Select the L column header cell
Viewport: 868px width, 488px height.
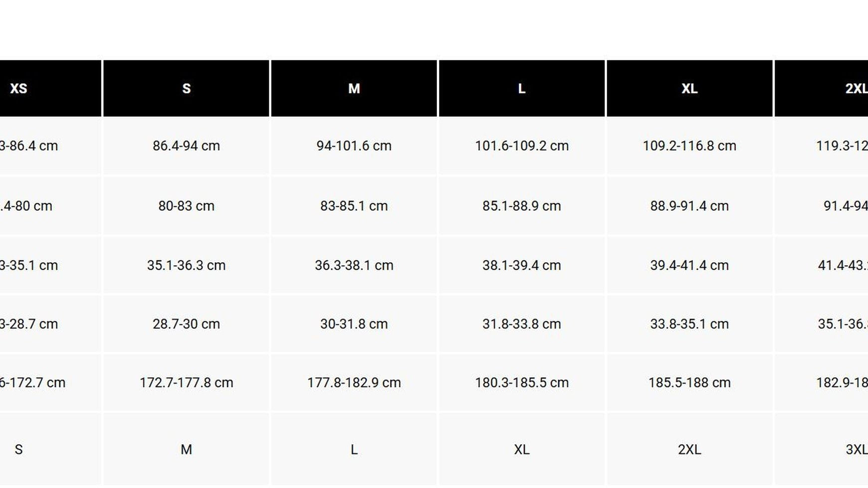click(521, 89)
